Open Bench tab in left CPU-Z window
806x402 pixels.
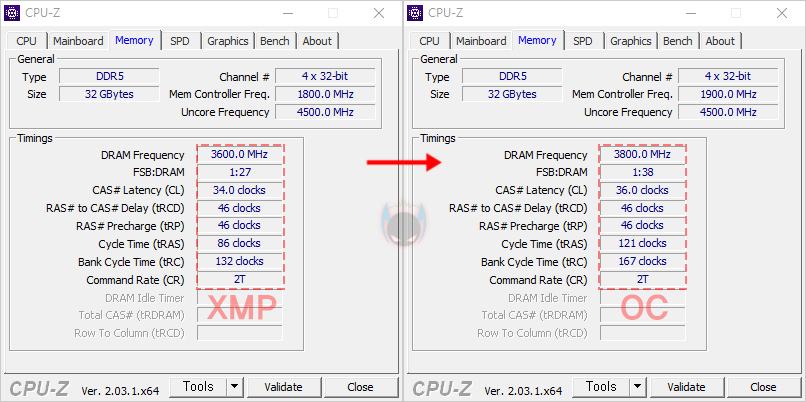[x=274, y=41]
